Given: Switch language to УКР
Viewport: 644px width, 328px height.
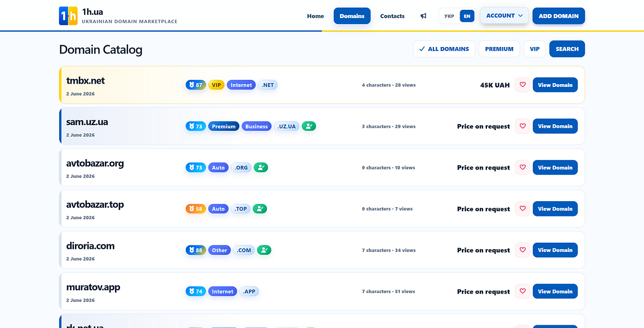Looking at the screenshot, I should coord(449,16).
